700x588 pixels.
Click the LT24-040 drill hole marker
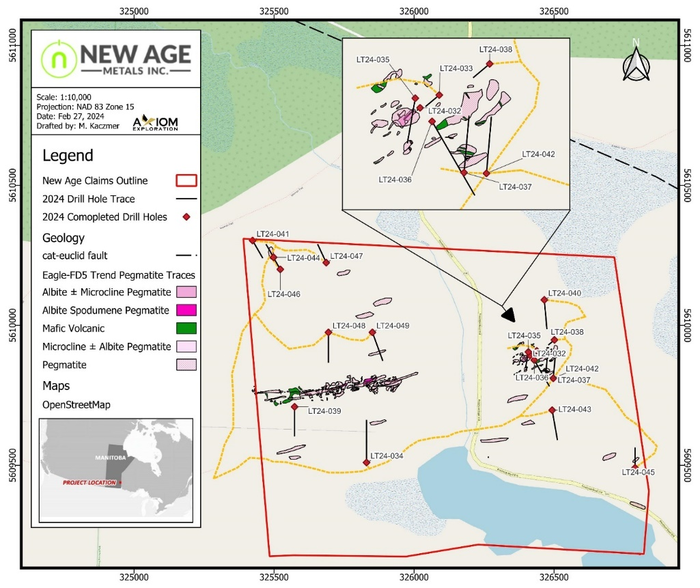click(x=544, y=300)
